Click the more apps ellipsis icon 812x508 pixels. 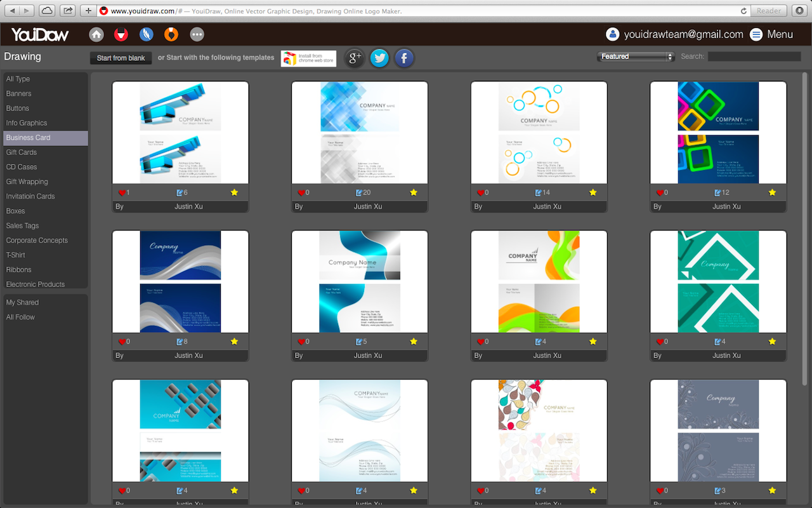coord(197,34)
